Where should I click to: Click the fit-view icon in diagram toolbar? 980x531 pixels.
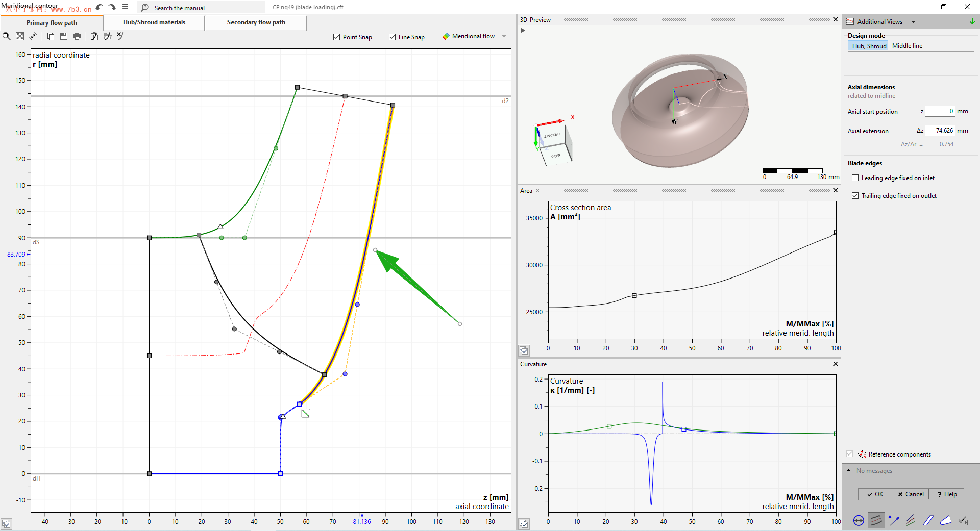click(20, 36)
